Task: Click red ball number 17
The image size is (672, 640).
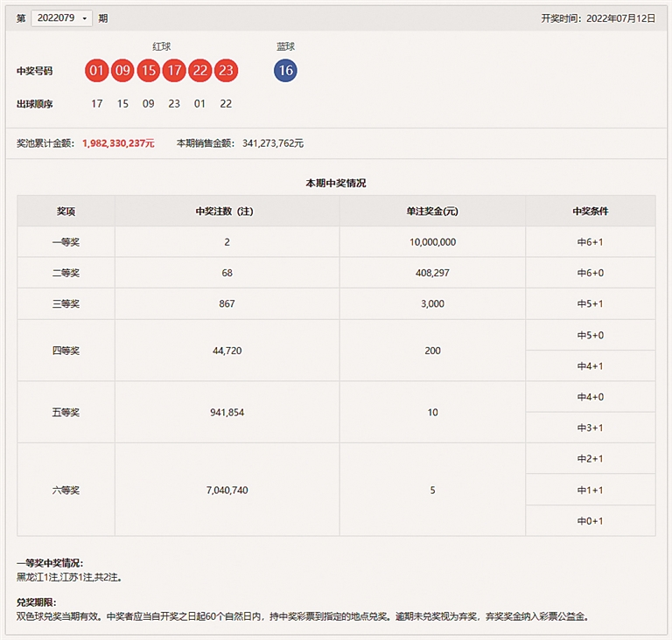Action: click(x=174, y=71)
